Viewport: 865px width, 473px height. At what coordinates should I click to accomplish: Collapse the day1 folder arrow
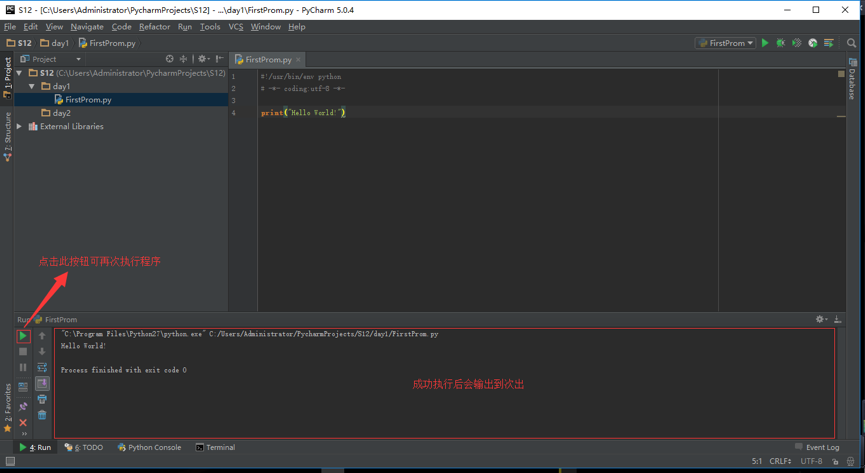click(32, 86)
